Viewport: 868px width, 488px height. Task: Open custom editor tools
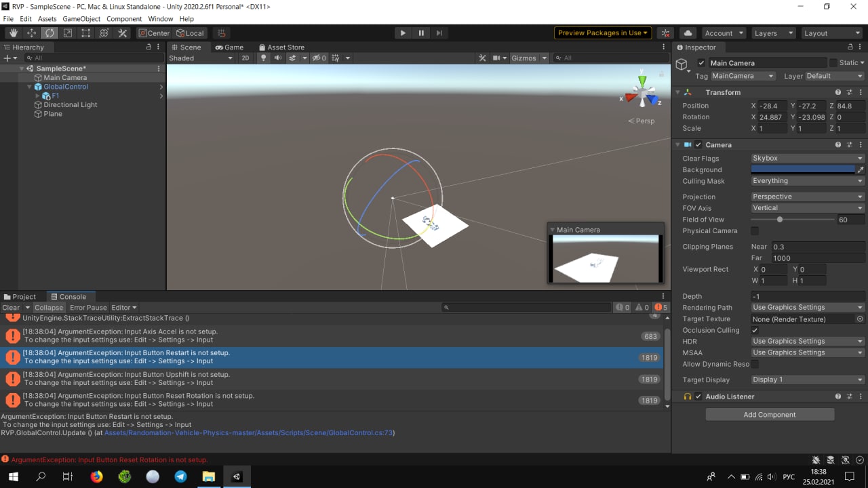coord(122,33)
